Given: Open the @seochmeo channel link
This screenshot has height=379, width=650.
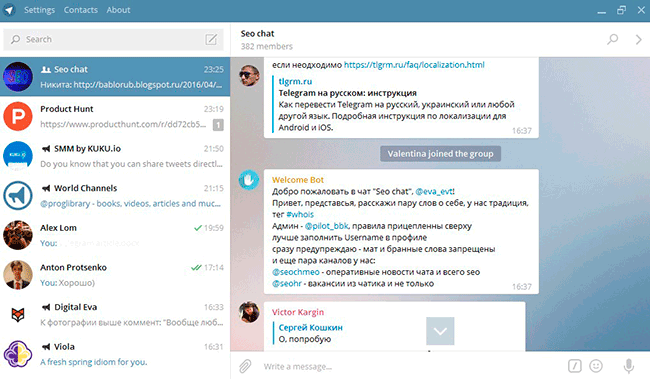Looking at the screenshot, I should [x=296, y=272].
